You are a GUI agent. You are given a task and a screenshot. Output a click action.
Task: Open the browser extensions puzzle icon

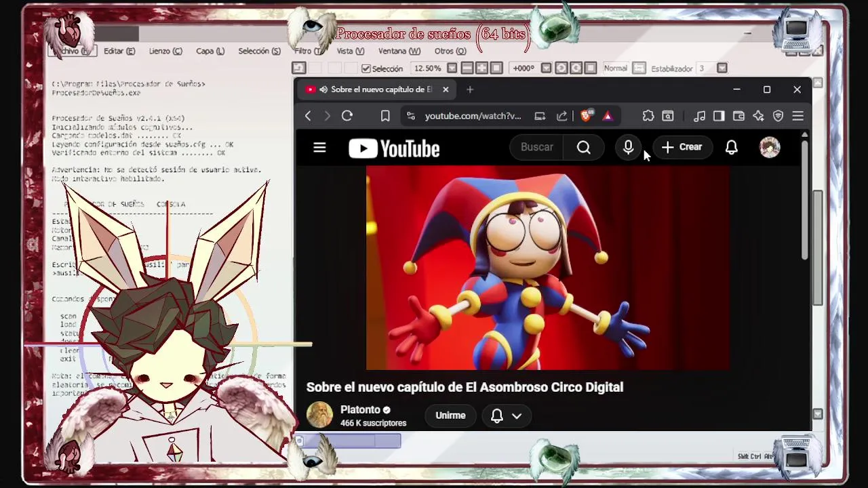coord(648,116)
